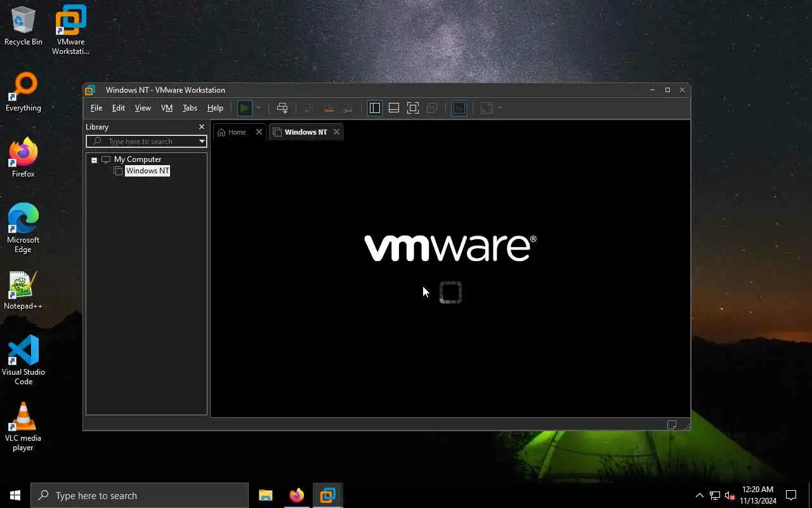This screenshot has width=812, height=508.
Task: Select the Visual Studio Code desktop shortcut
Action: [x=23, y=361]
